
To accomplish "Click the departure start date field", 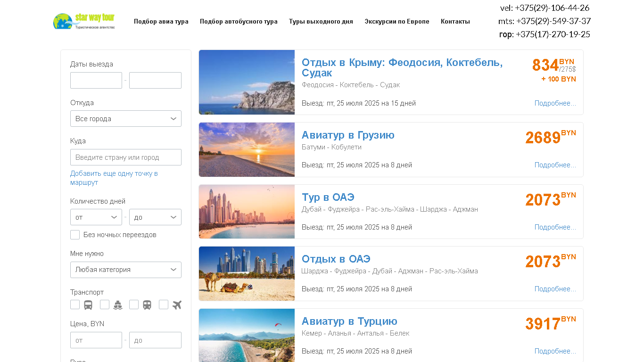I will [x=96, y=80].
